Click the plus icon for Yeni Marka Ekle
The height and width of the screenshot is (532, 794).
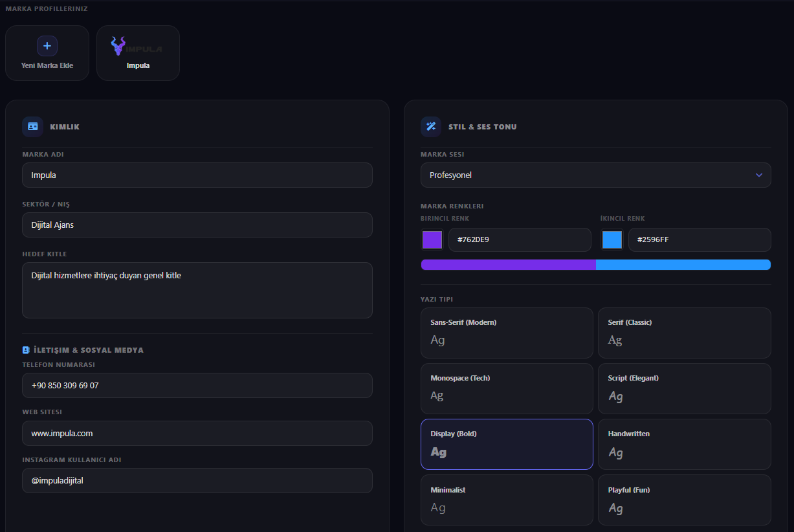[x=47, y=46]
